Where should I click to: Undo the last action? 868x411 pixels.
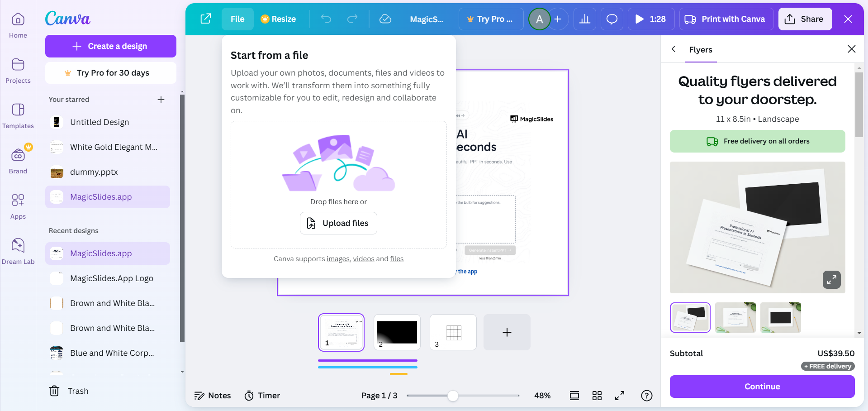[326, 19]
